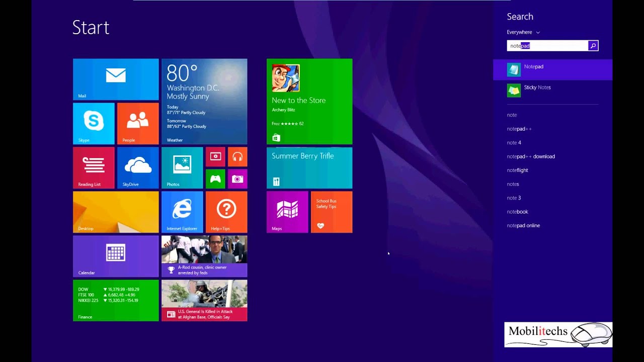Open the small Video tile
The height and width of the screenshot is (362, 644).
(215, 157)
